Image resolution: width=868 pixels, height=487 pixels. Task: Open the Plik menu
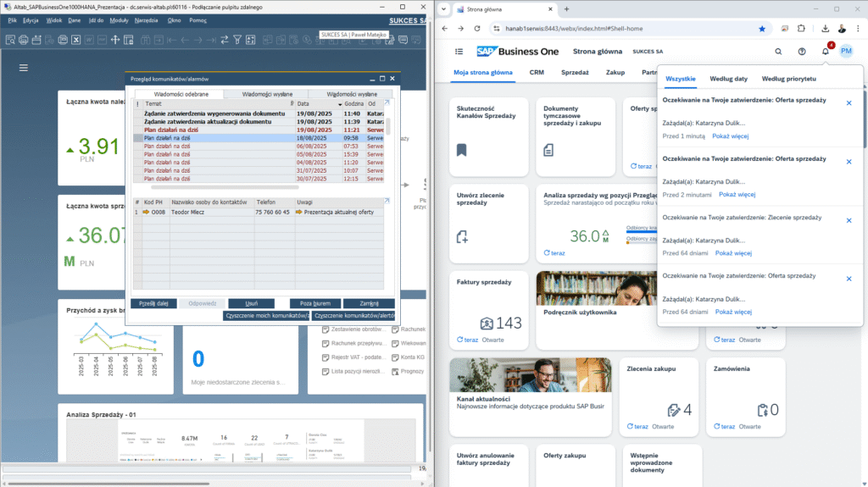12,20
